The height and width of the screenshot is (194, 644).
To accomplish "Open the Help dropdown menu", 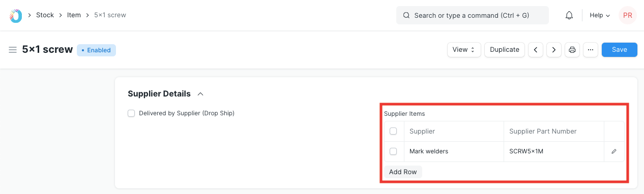I will [600, 15].
